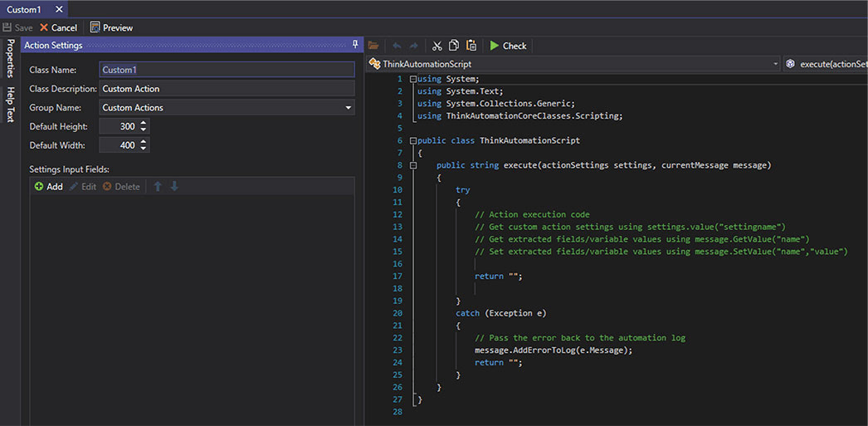Screen dimensions: 868x426
Task: Close the Custom1 tab
Action: click(x=57, y=9)
